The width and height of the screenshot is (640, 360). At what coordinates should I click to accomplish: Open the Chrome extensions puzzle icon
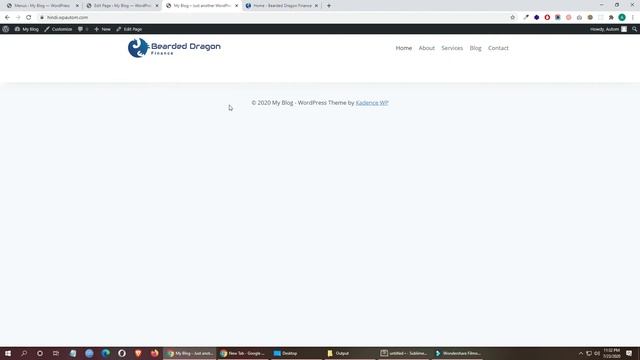[611, 18]
